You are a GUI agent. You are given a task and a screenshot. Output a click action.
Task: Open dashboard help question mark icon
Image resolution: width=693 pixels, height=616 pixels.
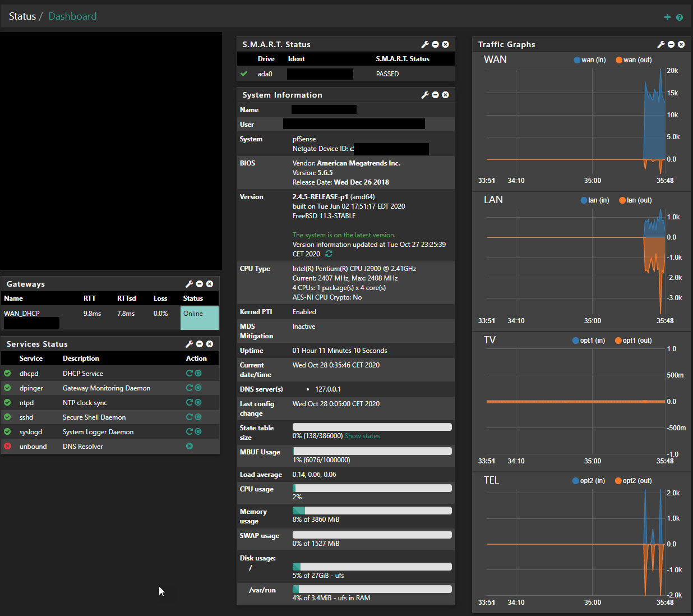coord(680,17)
